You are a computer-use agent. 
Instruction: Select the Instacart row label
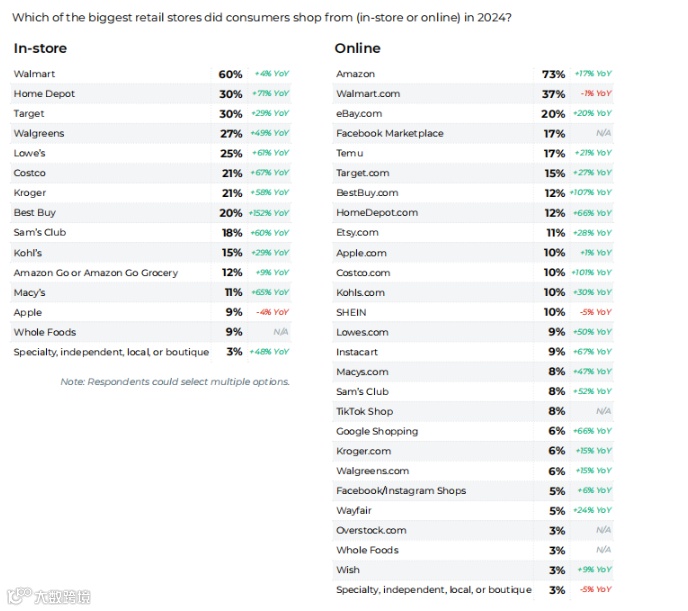pos(358,352)
